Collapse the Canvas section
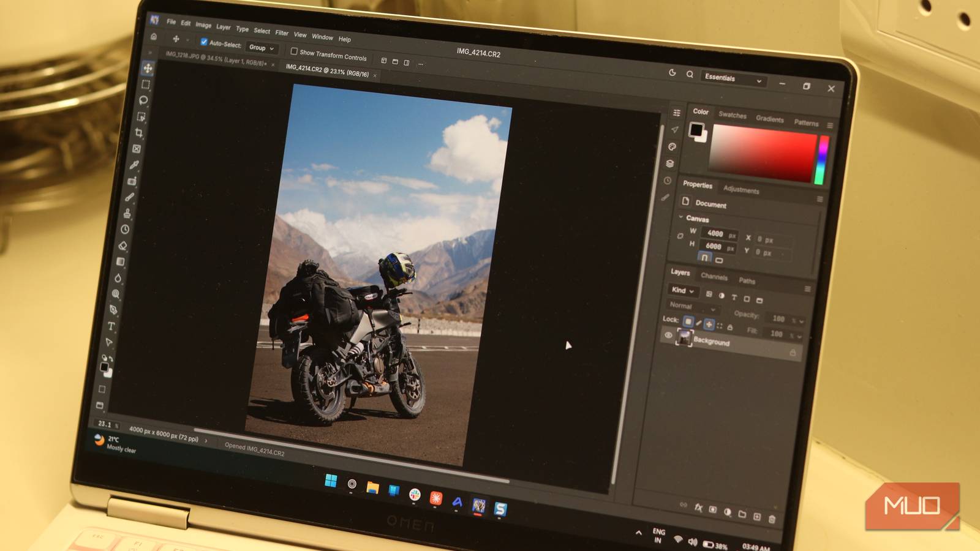Viewport: 980px width, 551px height. click(x=680, y=217)
